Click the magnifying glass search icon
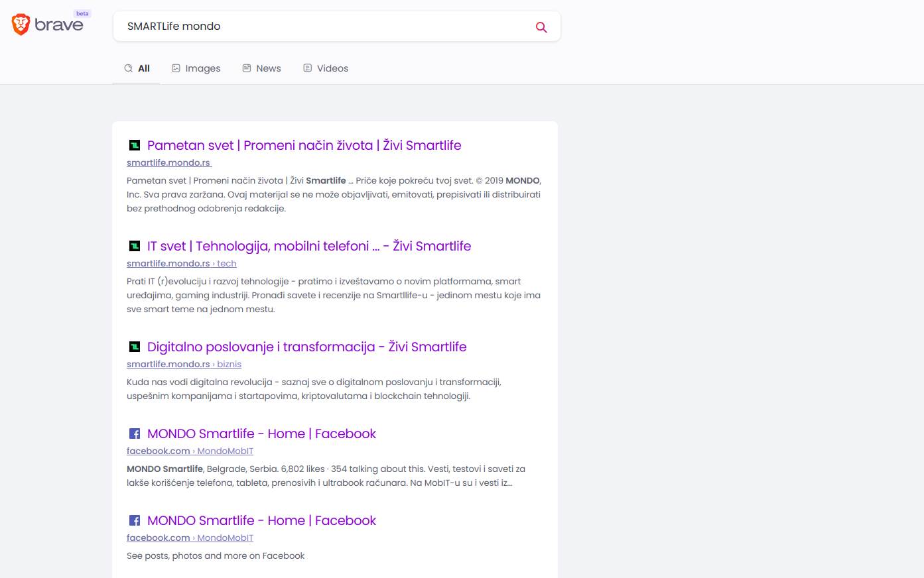The height and width of the screenshot is (578, 924). pyautogui.click(x=541, y=27)
